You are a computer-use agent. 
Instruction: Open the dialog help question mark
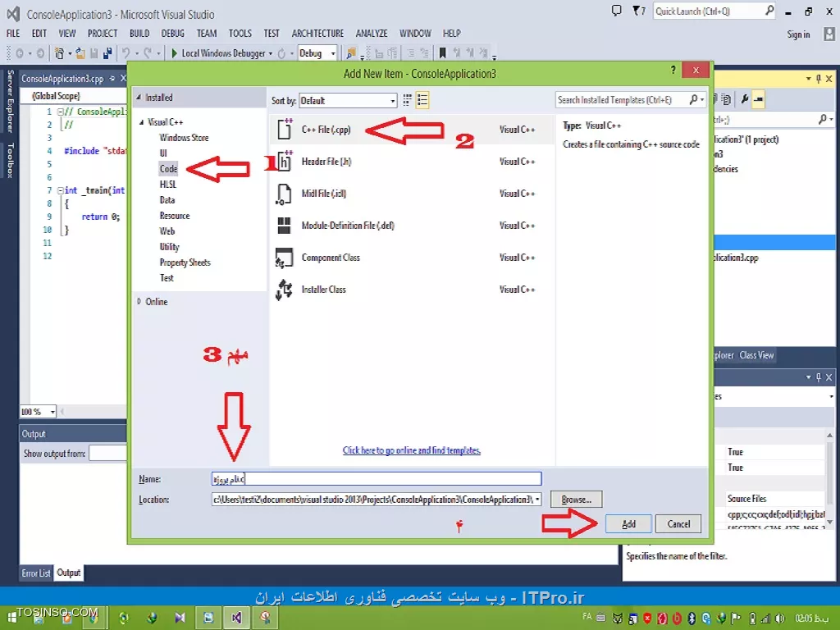pyautogui.click(x=673, y=71)
